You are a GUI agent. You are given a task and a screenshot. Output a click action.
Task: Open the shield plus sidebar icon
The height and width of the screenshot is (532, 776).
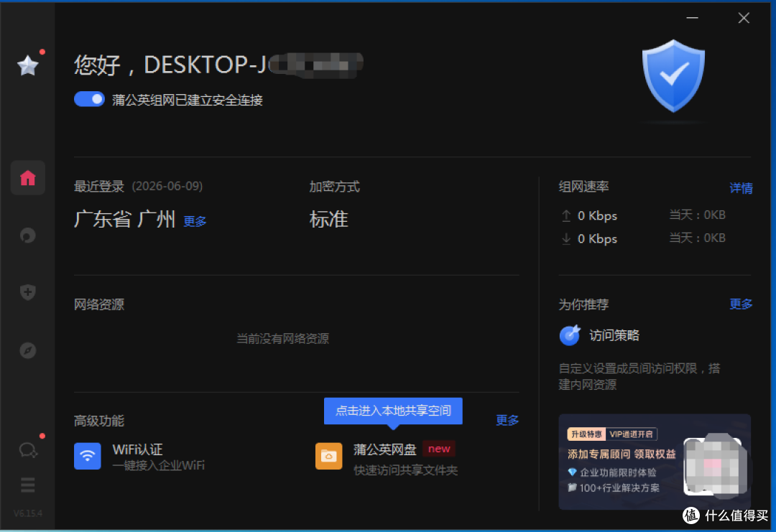(x=28, y=292)
